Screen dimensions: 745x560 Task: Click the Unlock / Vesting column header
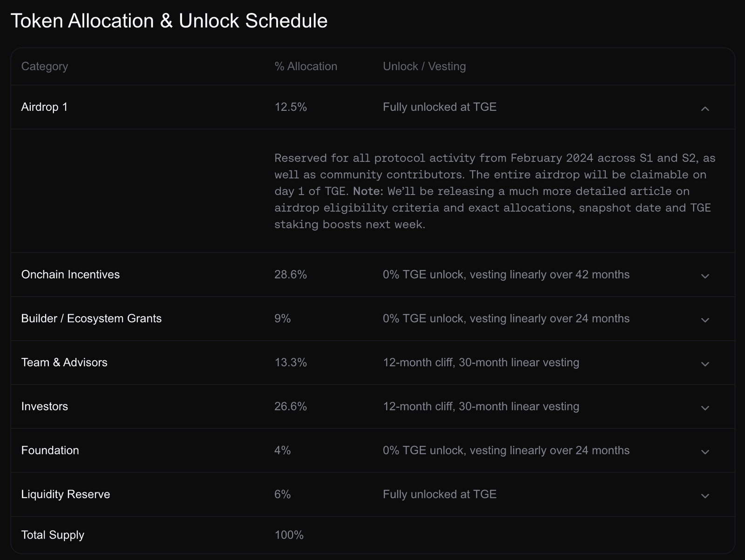coord(424,67)
